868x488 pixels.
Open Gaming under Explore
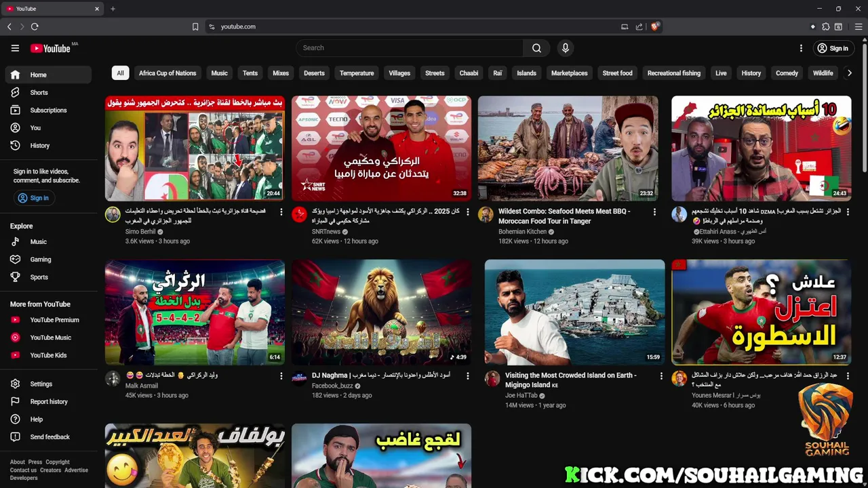click(x=48, y=259)
